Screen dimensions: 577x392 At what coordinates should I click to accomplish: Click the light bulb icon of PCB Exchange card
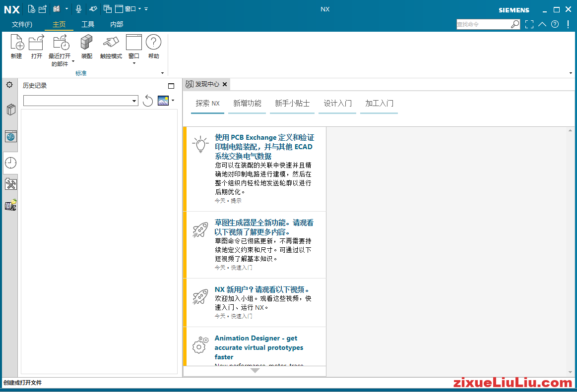point(200,144)
